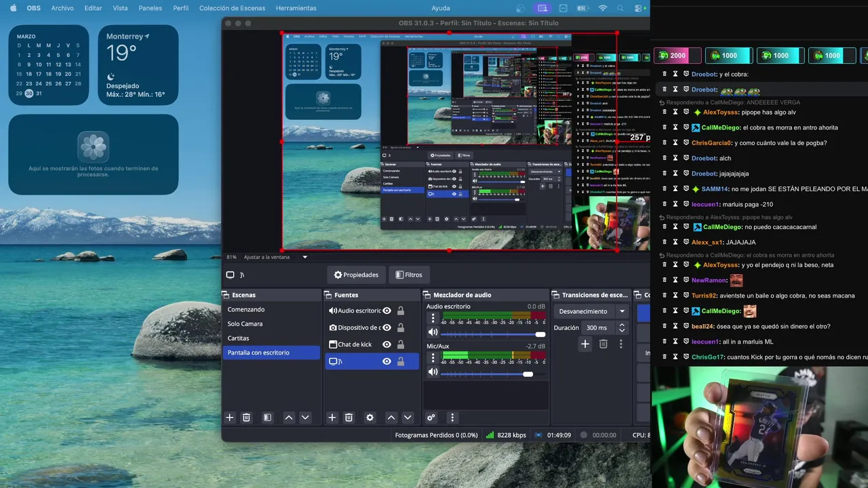Screen dimensions: 868x488
Task: Delete the selected source with trash icon
Action: 349,418
